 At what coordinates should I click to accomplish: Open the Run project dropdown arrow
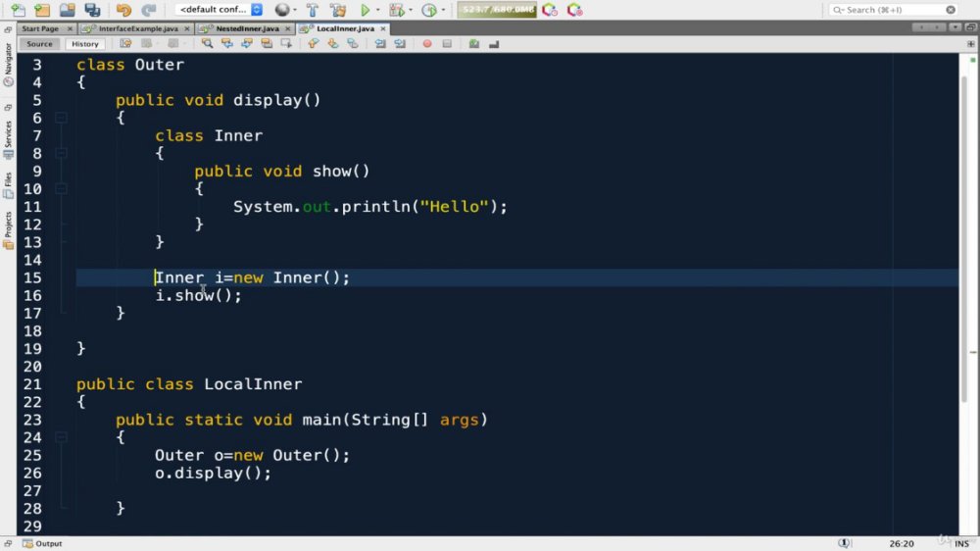[x=378, y=10]
